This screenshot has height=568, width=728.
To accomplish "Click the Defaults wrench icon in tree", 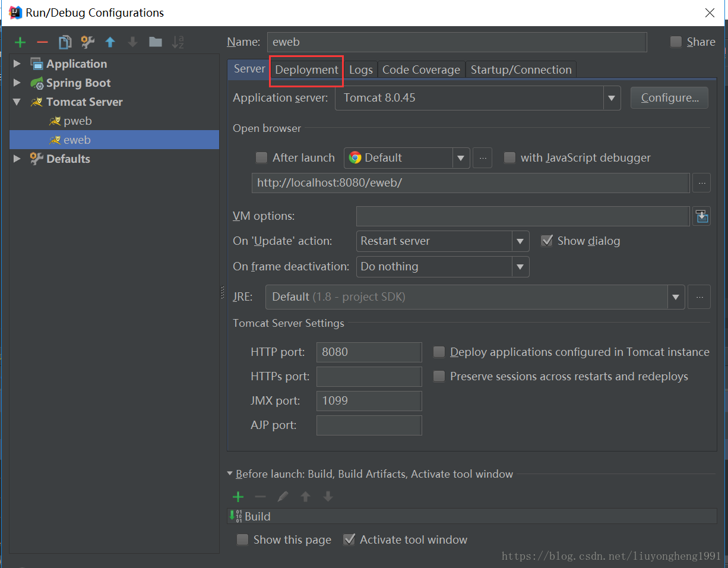I will [x=37, y=159].
